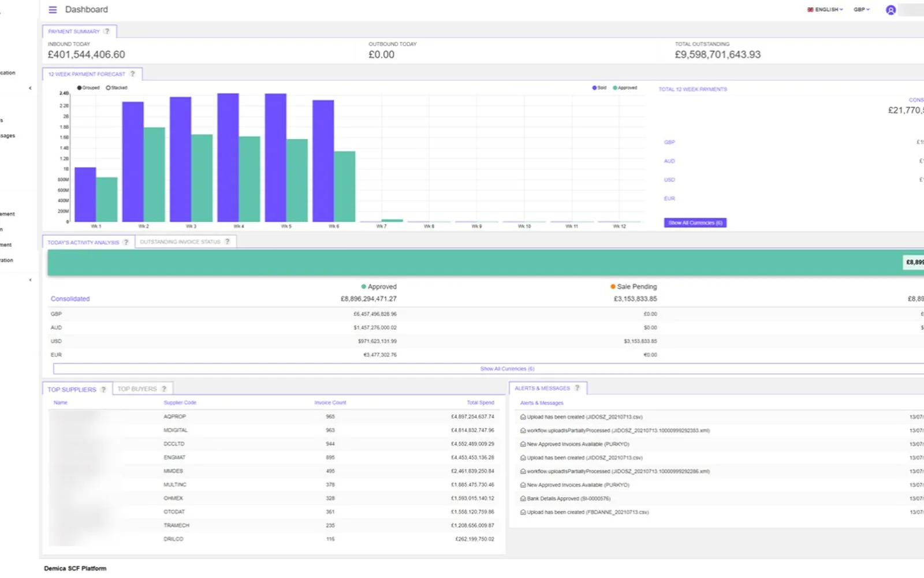The width and height of the screenshot is (924, 578).
Task: Click help icon beside Alerts & Messages
Action: 577,388
